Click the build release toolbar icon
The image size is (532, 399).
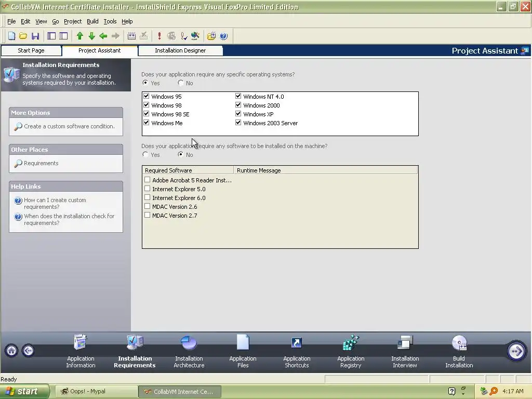(131, 36)
